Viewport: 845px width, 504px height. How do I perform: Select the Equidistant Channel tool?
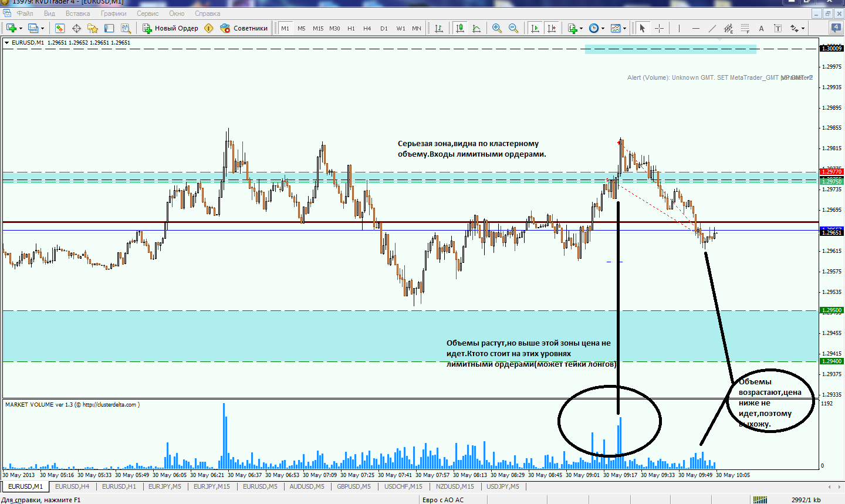[x=729, y=28]
